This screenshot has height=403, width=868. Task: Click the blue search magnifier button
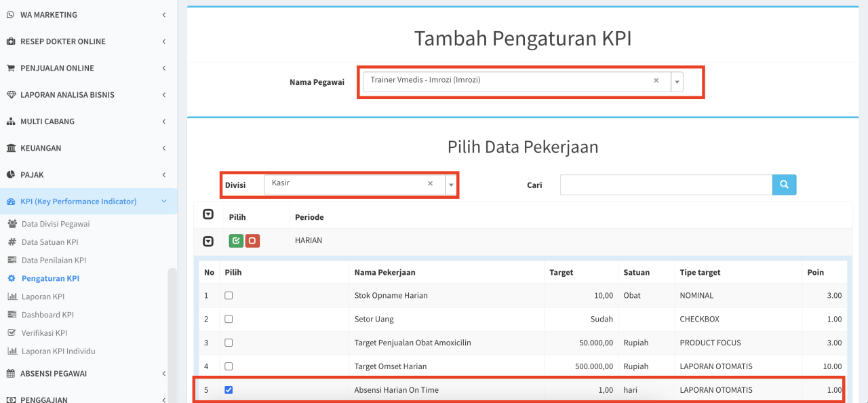(784, 185)
